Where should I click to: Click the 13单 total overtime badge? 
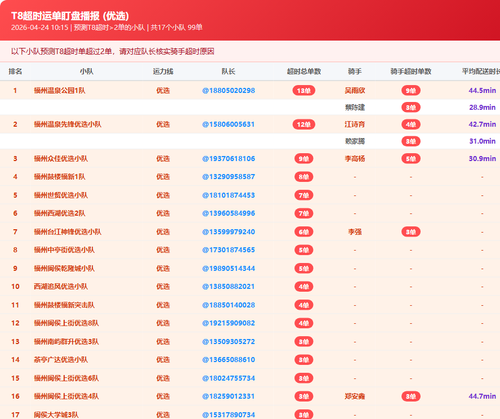tap(304, 90)
